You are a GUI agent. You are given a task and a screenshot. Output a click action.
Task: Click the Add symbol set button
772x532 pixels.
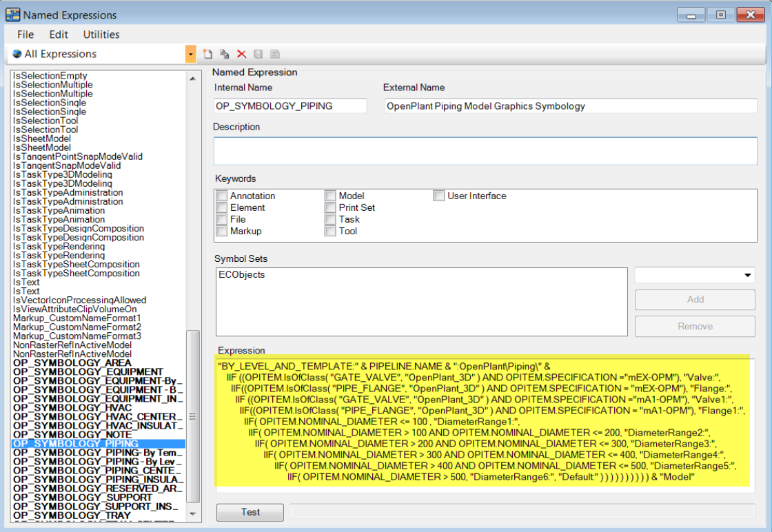click(695, 300)
